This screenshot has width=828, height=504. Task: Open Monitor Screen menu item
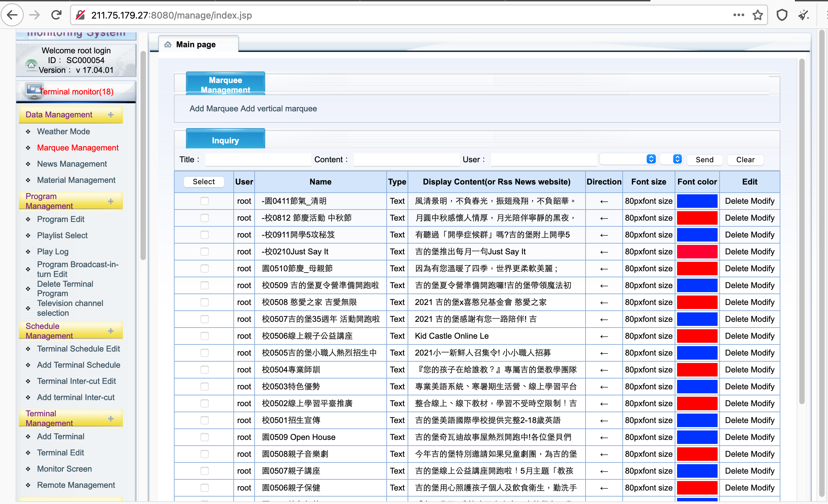64,469
